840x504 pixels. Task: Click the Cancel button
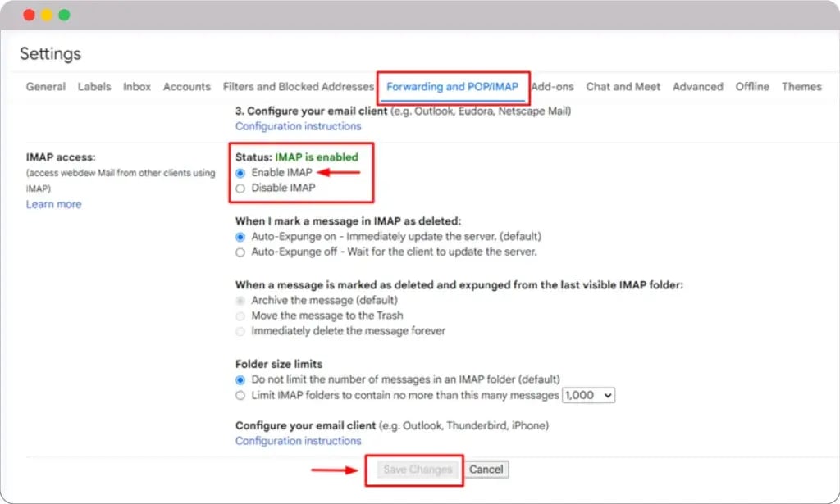pos(486,470)
